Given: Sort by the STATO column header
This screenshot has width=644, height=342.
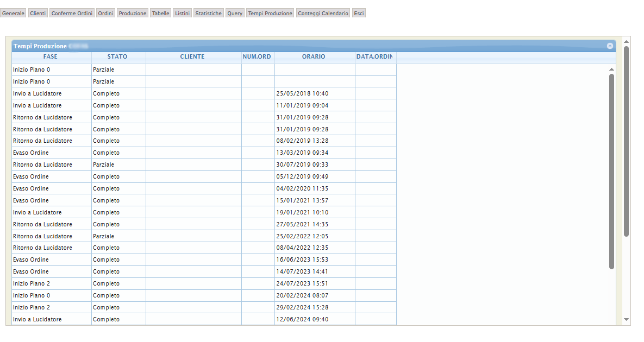Looking at the screenshot, I should 118,57.
